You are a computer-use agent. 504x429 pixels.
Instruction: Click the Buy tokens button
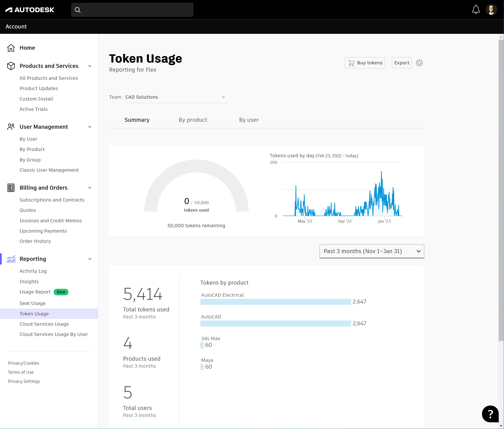click(x=365, y=63)
